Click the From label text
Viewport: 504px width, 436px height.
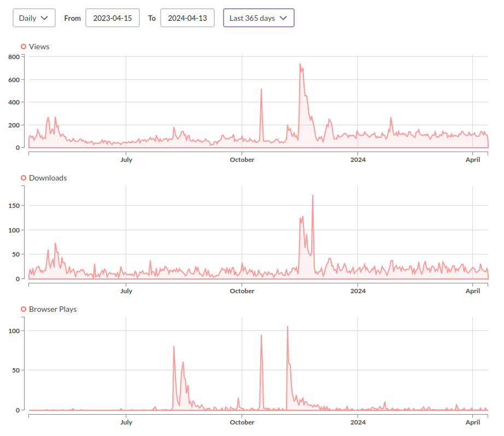pos(72,19)
